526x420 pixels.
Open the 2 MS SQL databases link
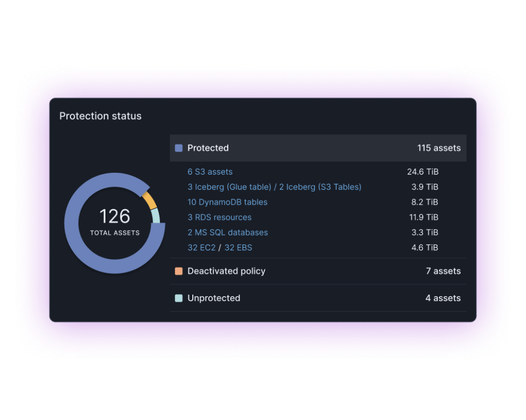[227, 232]
